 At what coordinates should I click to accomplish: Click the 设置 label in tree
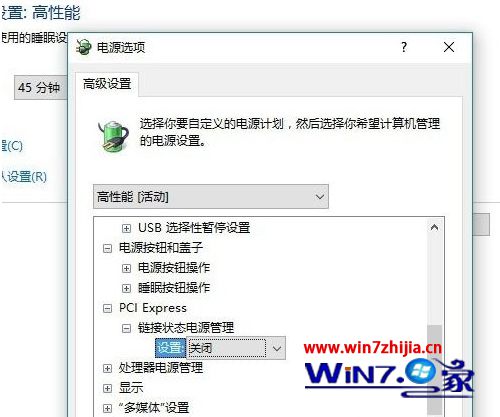tap(170, 348)
